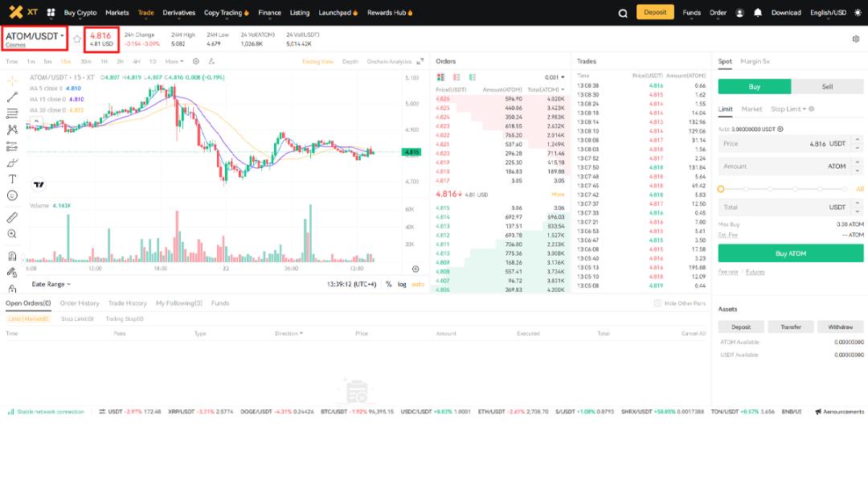Open the emoji icons tool
868x489 pixels.
(x=12, y=195)
